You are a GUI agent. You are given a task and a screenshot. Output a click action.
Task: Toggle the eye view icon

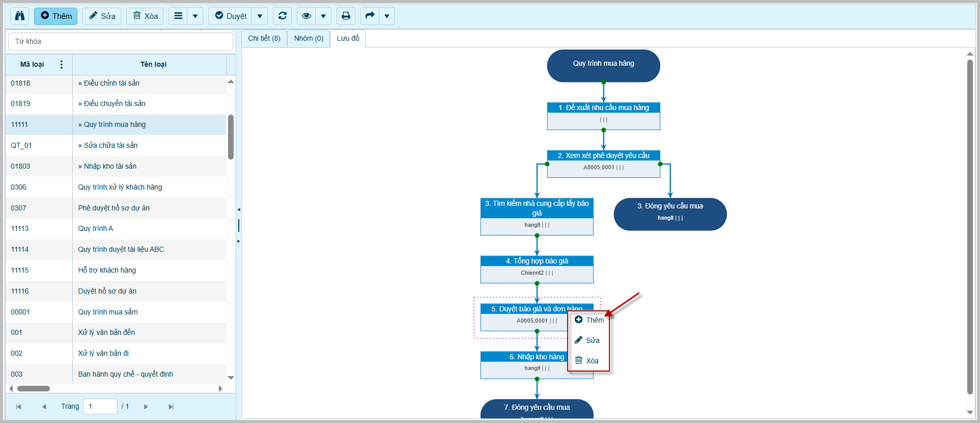306,16
